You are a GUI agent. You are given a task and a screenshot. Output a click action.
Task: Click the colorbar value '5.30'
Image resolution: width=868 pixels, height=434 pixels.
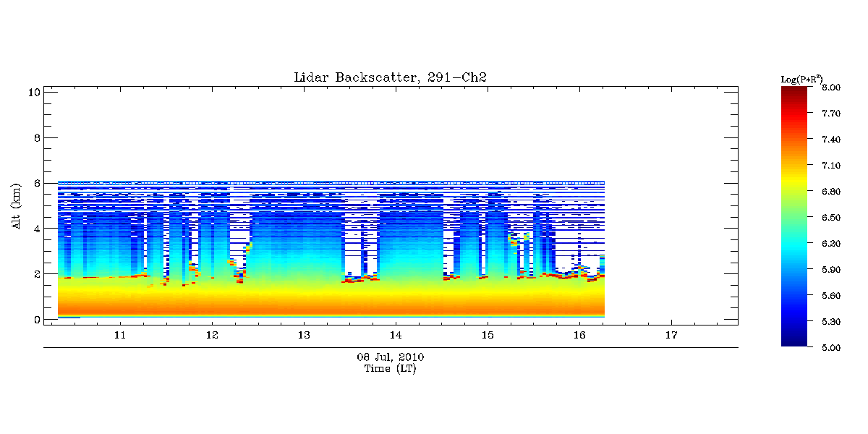tap(831, 322)
